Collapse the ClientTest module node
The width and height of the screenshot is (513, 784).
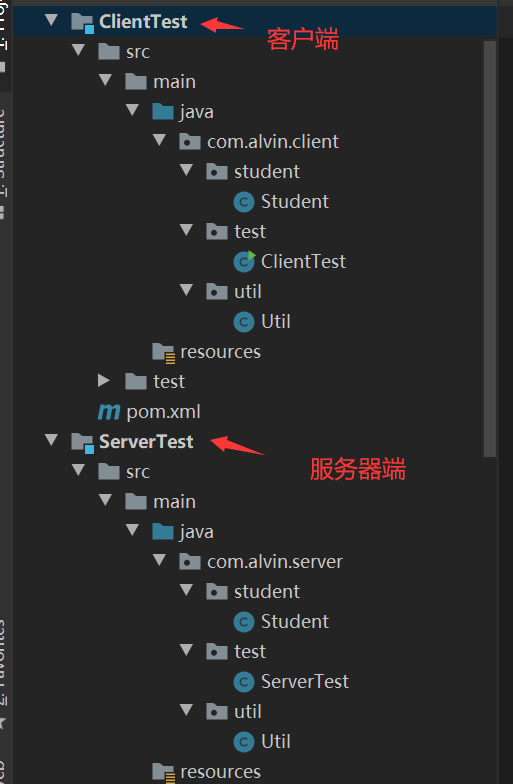click(52, 20)
